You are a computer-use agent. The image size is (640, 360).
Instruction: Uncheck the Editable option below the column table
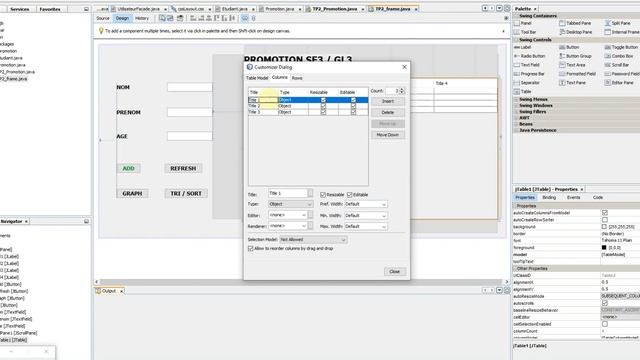coord(350,195)
